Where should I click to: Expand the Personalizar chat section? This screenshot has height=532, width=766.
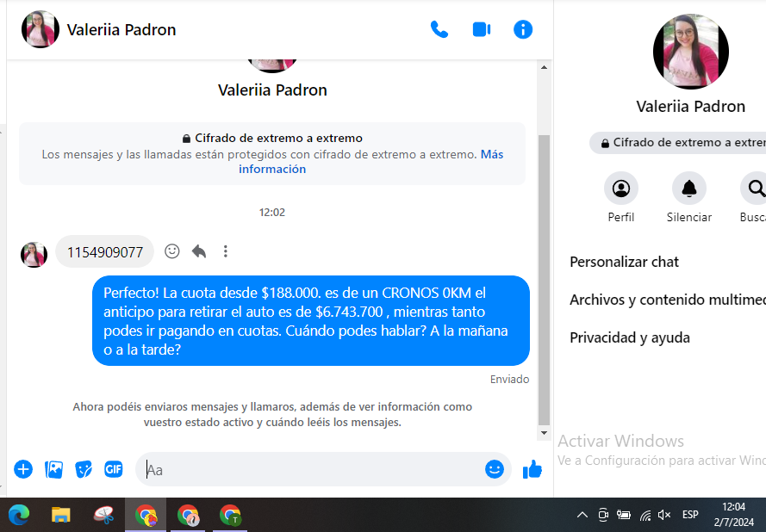click(x=625, y=262)
